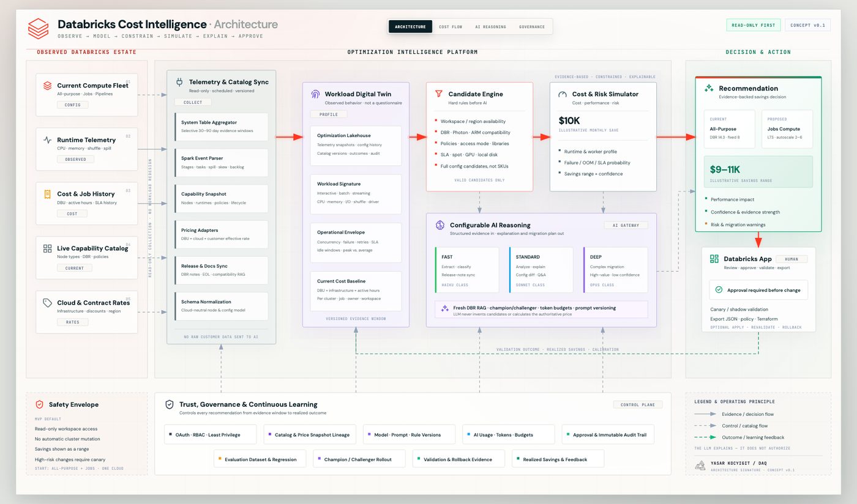857x504 pixels.
Task: Click the Catalog & Price Snapshot Lineage chip
Action: tap(310, 434)
